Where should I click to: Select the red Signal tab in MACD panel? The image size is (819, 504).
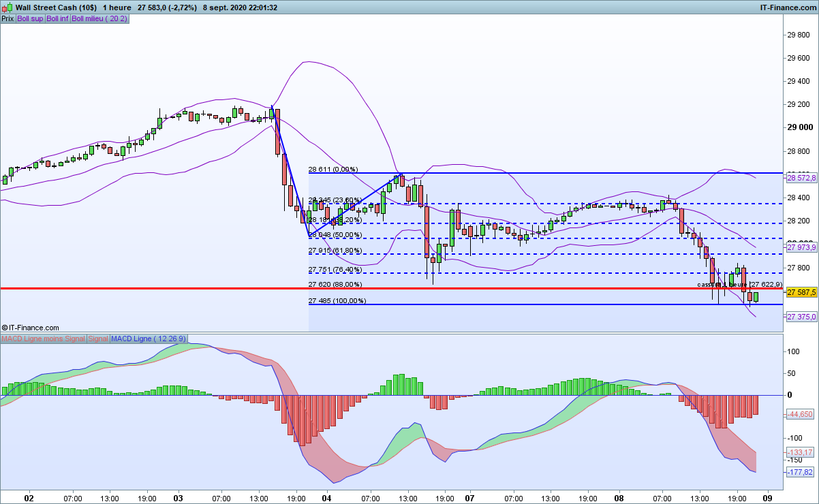98,338
